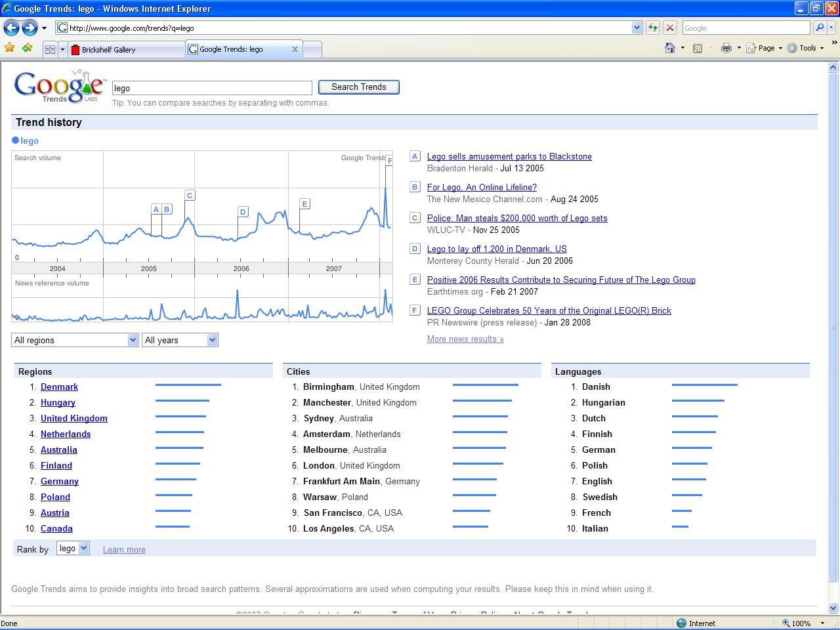Image resolution: width=840 pixels, height=630 pixels.
Task: Open the Favorites Center star icon
Action: pos(10,49)
